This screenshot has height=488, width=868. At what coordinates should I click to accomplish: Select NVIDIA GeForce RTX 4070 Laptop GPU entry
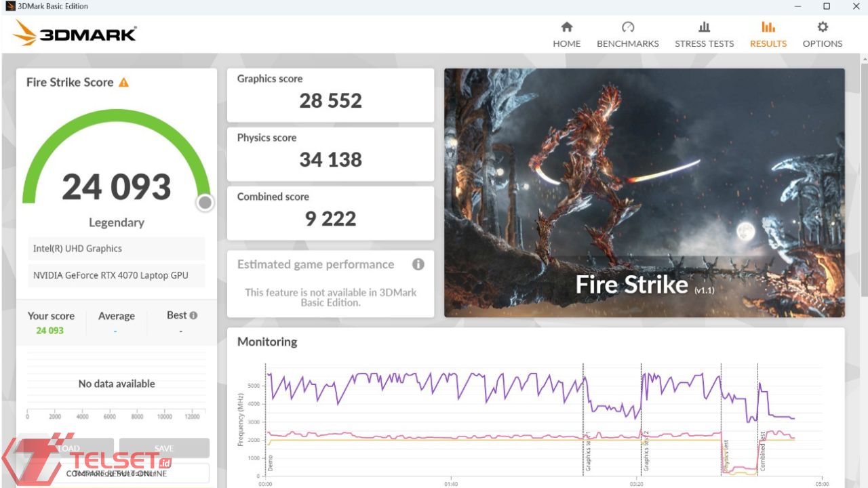111,276
